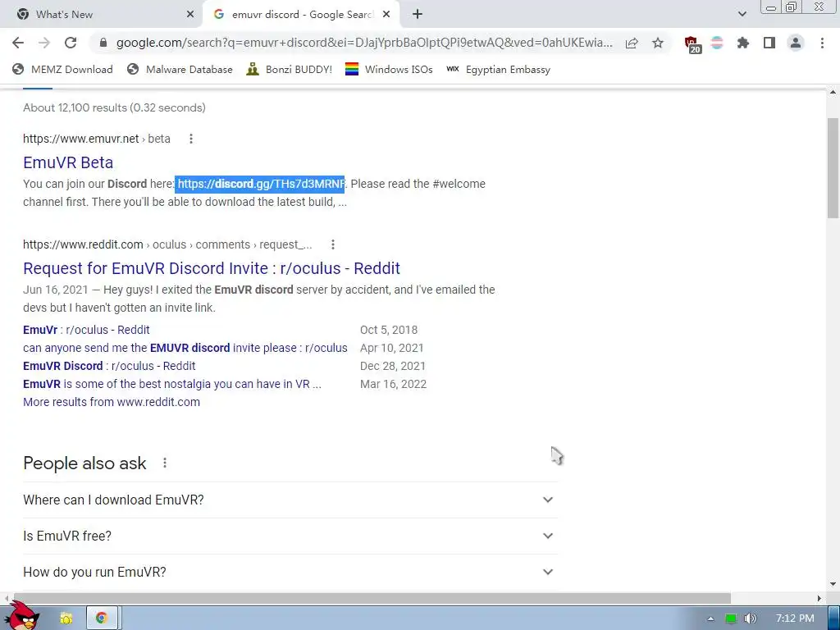The image size is (840, 630).
Task: Open the MEMZ Download bookmark
Action: [x=62, y=69]
